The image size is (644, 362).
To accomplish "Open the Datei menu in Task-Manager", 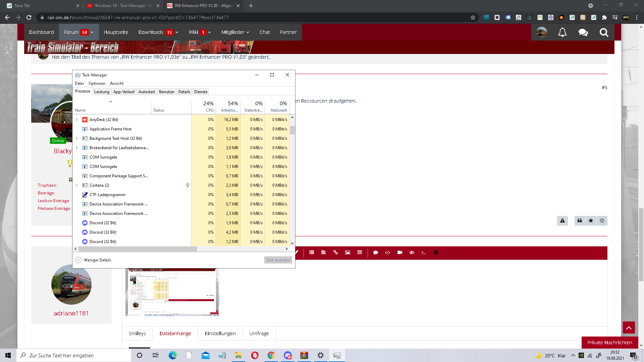I will point(79,83).
